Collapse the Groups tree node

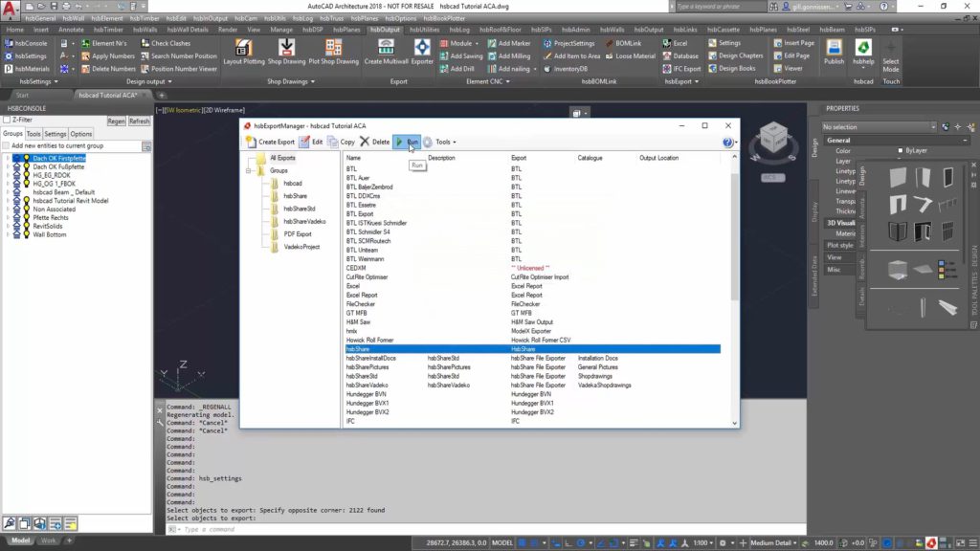coord(249,170)
